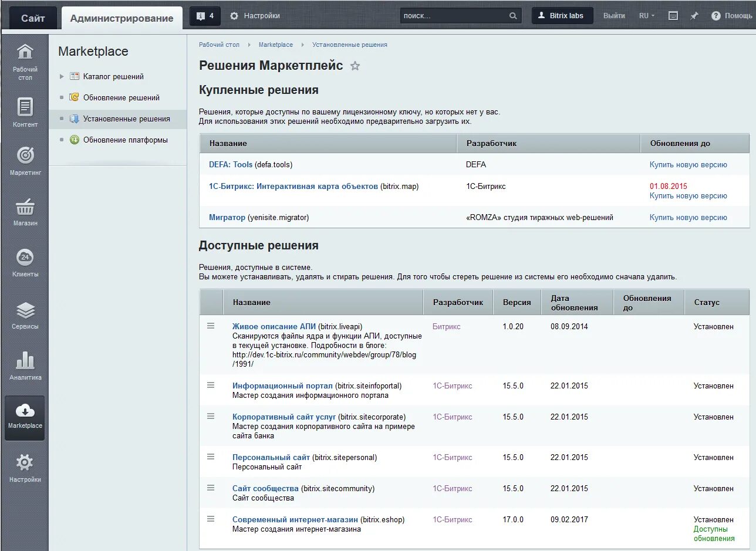Click the favorites star beside page title
The image size is (756, 551).
[x=355, y=66]
